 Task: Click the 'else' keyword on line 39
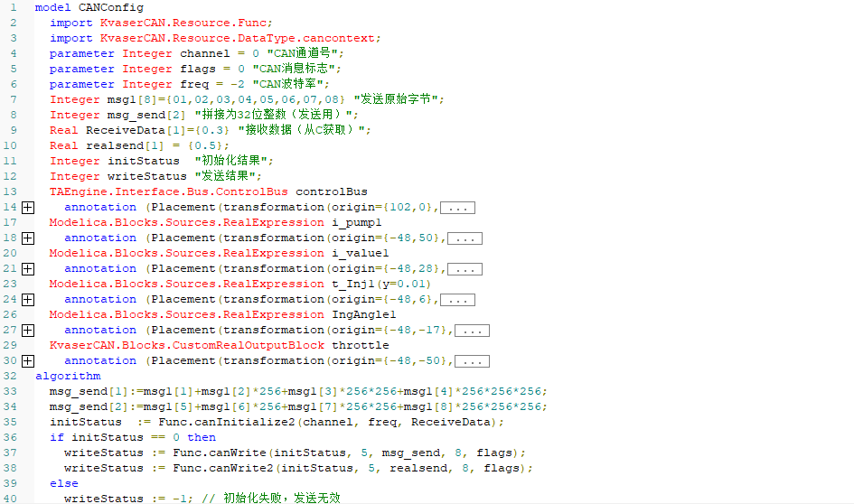coord(64,483)
